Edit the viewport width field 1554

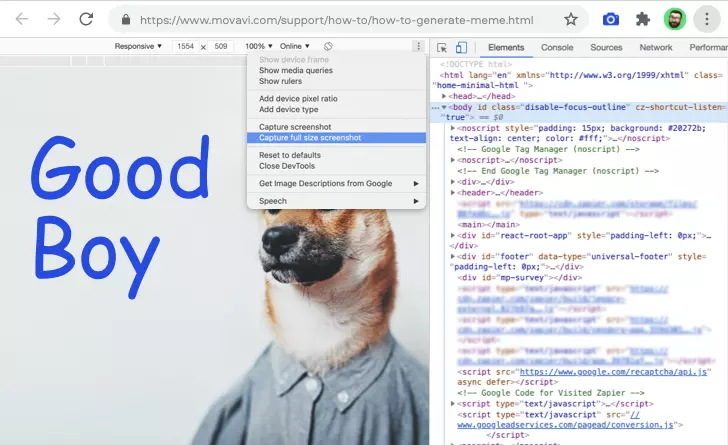185,46
